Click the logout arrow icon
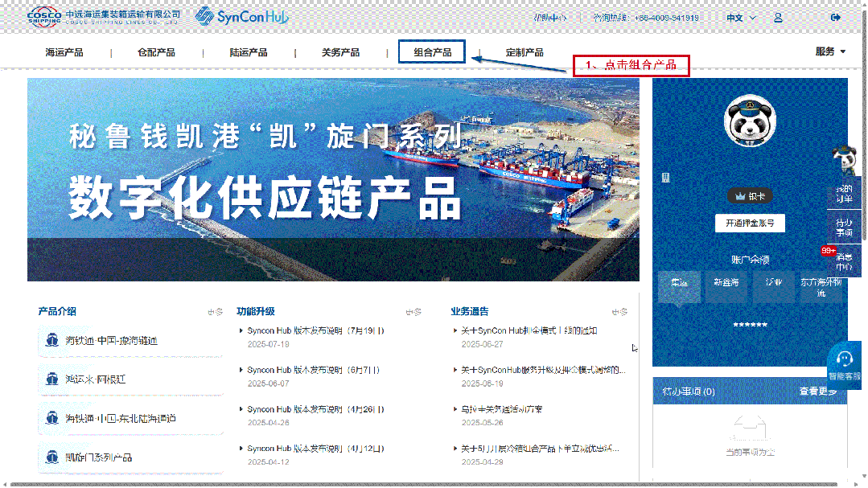Viewport: 868px width, 488px height. 835,18
